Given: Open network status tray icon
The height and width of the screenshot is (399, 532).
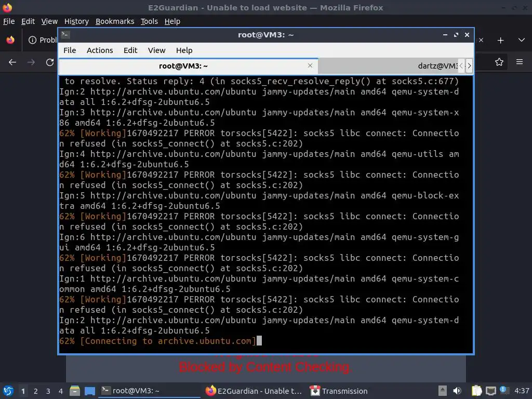Looking at the screenshot, I should coord(490,391).
